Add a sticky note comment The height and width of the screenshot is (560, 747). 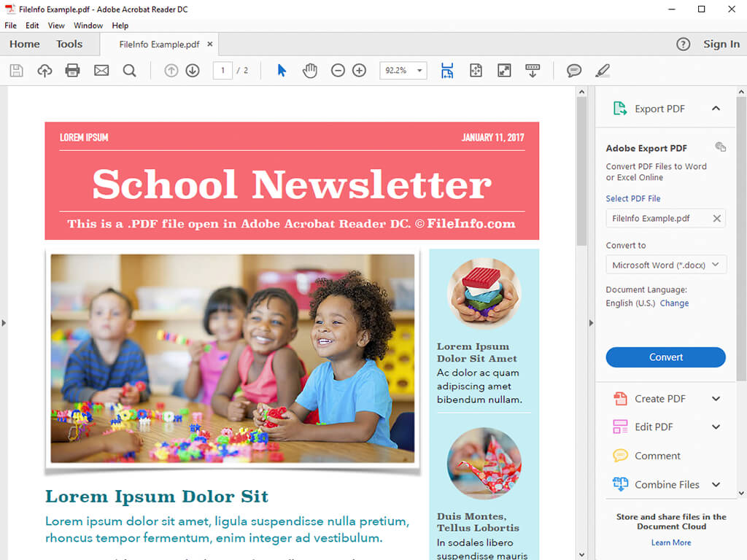[574, 71]
